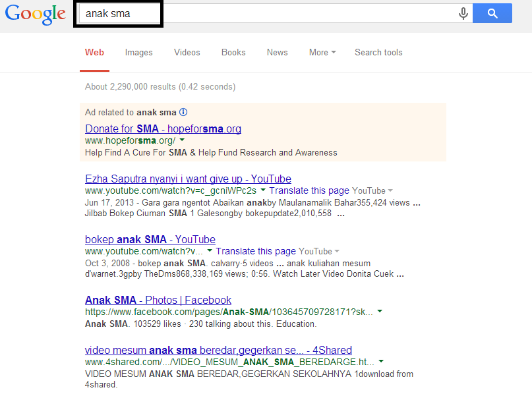Expand arrow next to www.hopeforsma.org/
The width and height of the screenshot is (532, 400).
(x=182, y=140)
